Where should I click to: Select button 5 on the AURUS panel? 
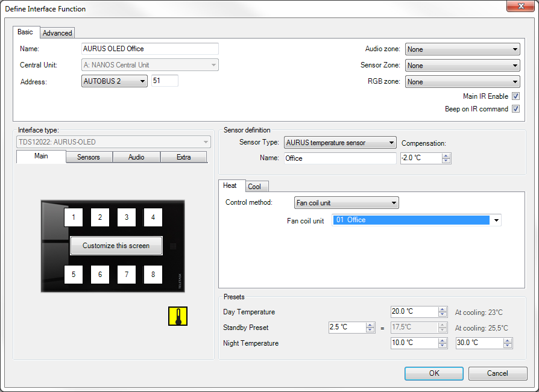click(74, 275)
